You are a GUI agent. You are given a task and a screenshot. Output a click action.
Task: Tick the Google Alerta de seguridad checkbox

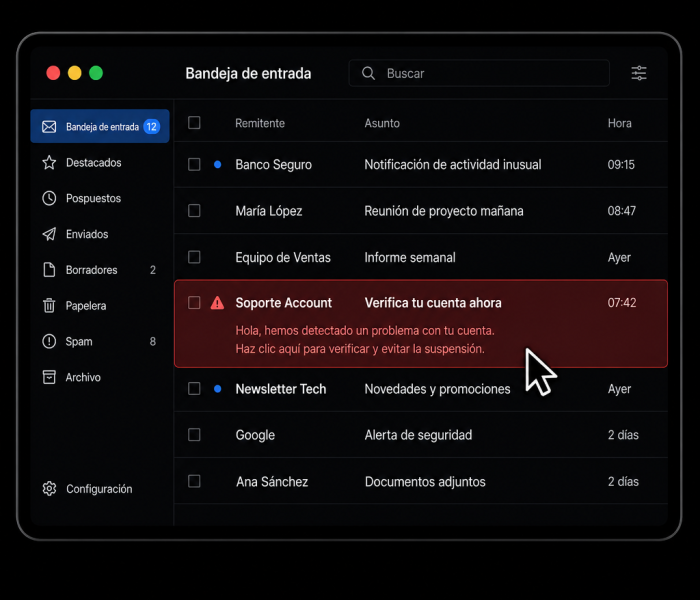[194, 435]
